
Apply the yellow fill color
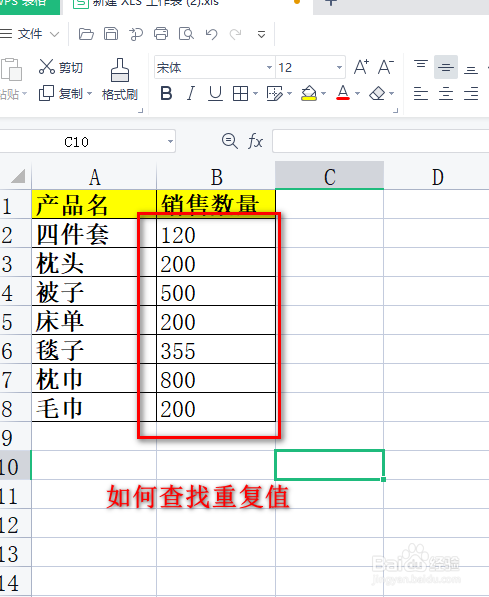(309, 93)
